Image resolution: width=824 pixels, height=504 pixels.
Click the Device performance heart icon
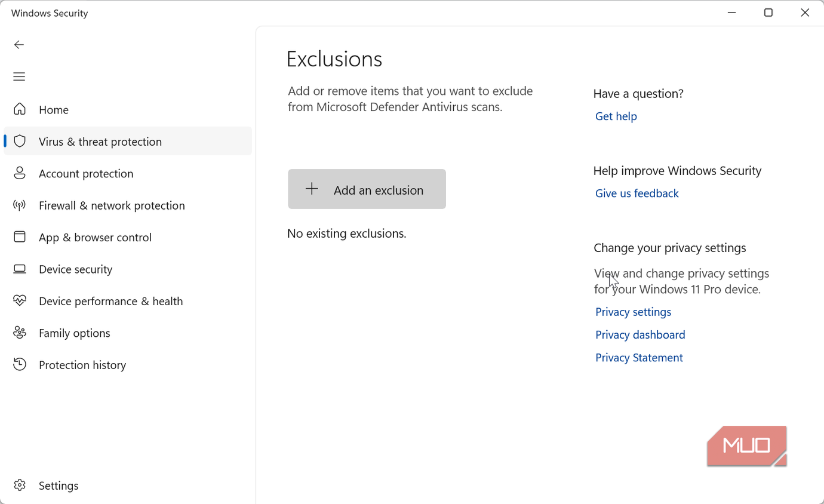point(20,301)
